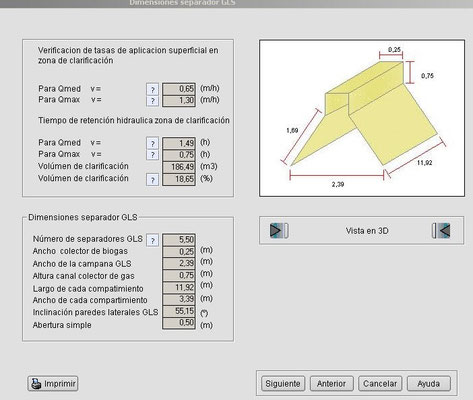Return to previous step with Anterior
This screenshot has height=400, width=473.
[331, 384]
